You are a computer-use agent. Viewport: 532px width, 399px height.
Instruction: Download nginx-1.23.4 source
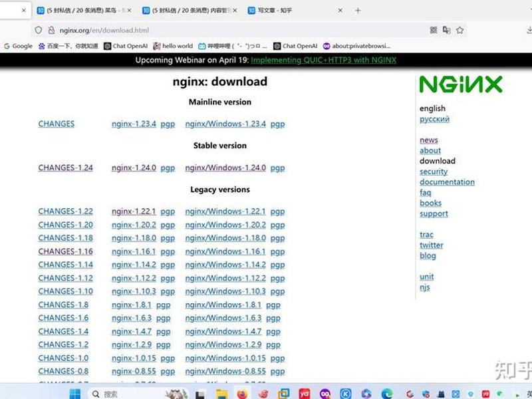coord(134,124)
